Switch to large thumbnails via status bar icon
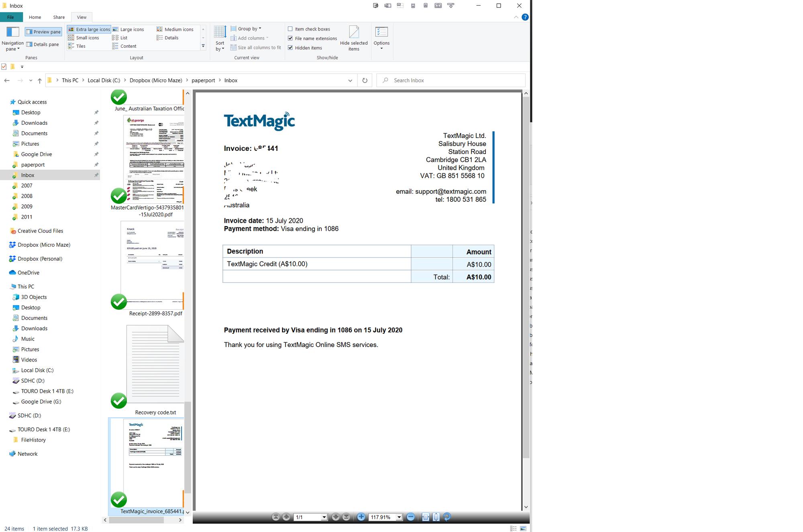 (523, 528)
